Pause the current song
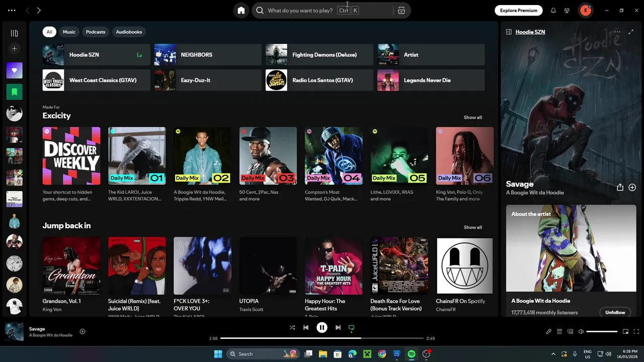 coord(322,327)
